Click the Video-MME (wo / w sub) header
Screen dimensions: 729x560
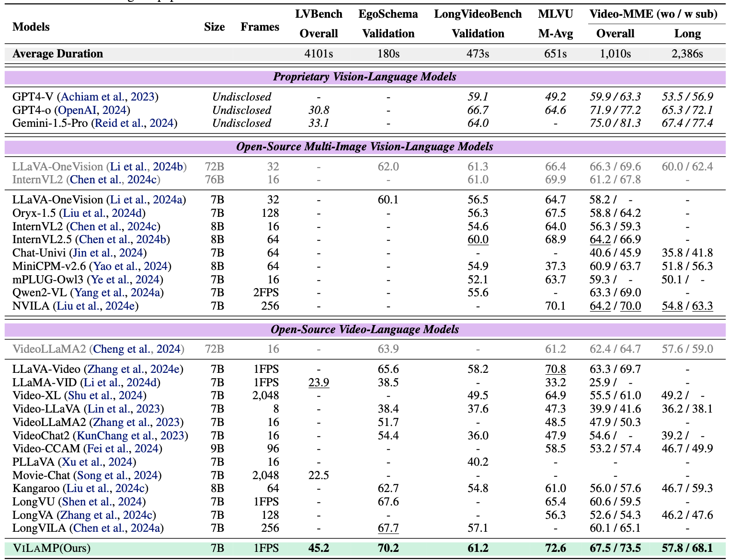(x=653, y=14)
